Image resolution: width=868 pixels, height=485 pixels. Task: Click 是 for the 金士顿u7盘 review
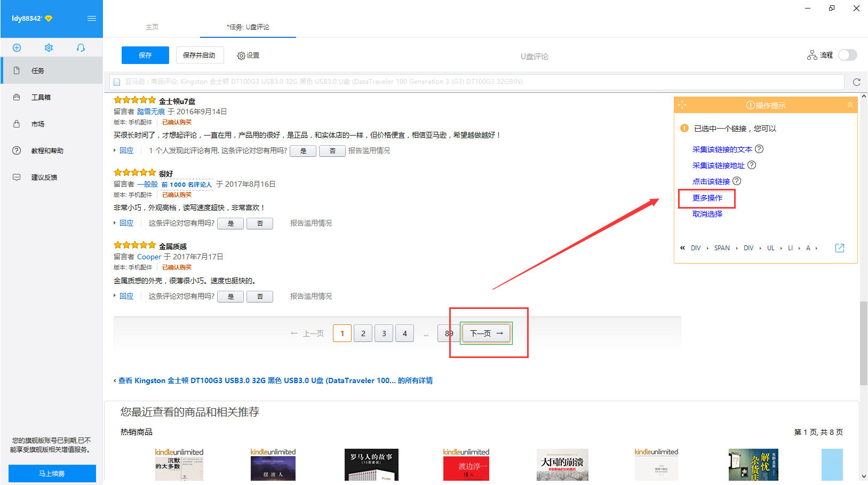click(303, 151)
